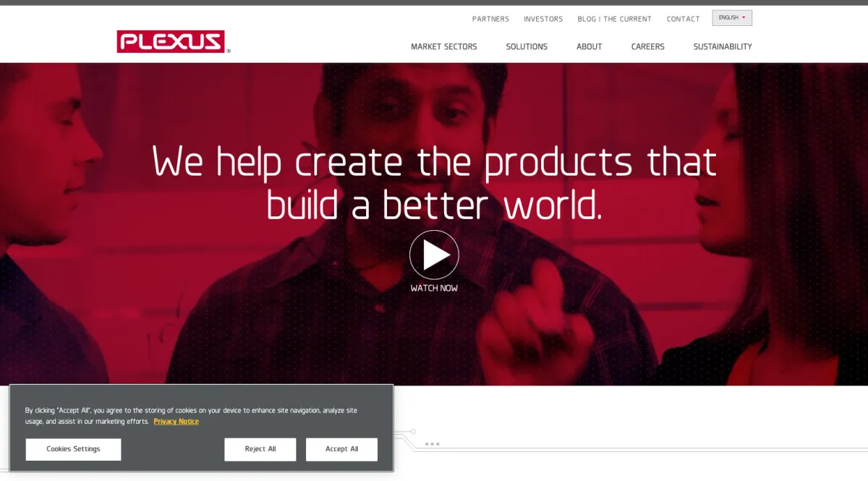Open the Investors link

point(543,19)
